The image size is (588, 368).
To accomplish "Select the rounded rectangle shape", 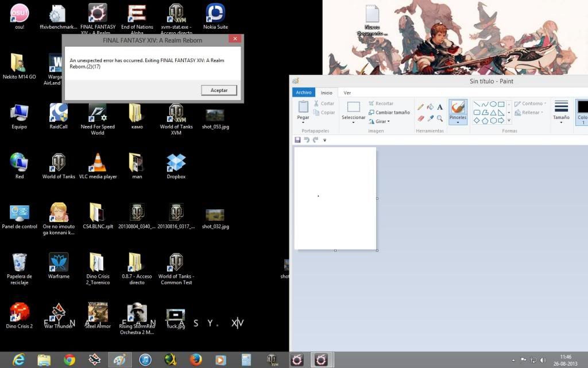I will tap(477, 112).
